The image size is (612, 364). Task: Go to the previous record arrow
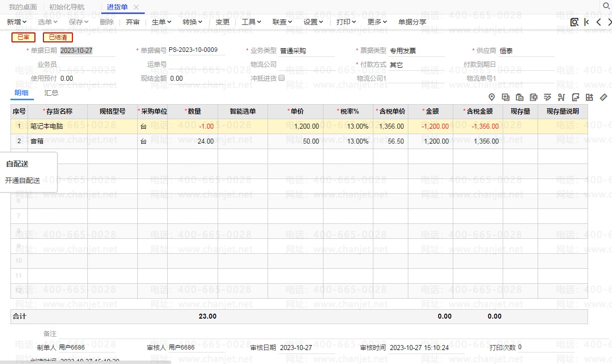(x=599, y=22)
